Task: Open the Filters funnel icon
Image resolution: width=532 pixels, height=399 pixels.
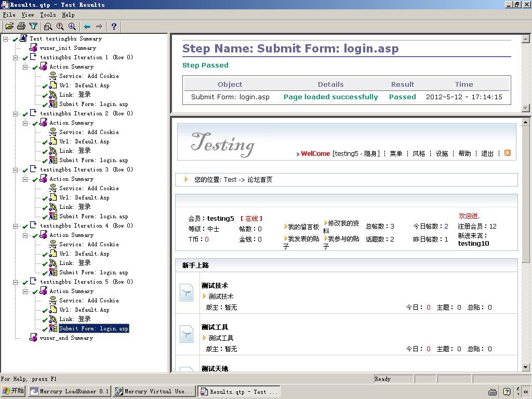Action: (x=33, y=26)
